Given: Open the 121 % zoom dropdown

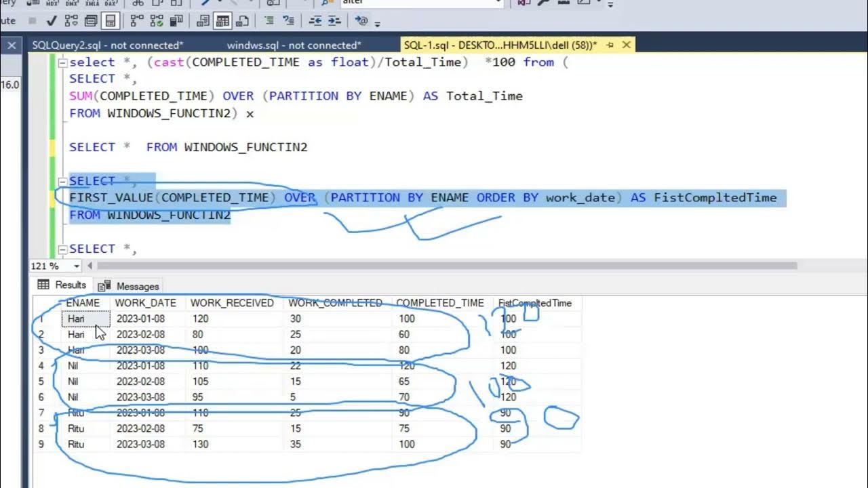Looking at the screenshot, I should [76, 266].
